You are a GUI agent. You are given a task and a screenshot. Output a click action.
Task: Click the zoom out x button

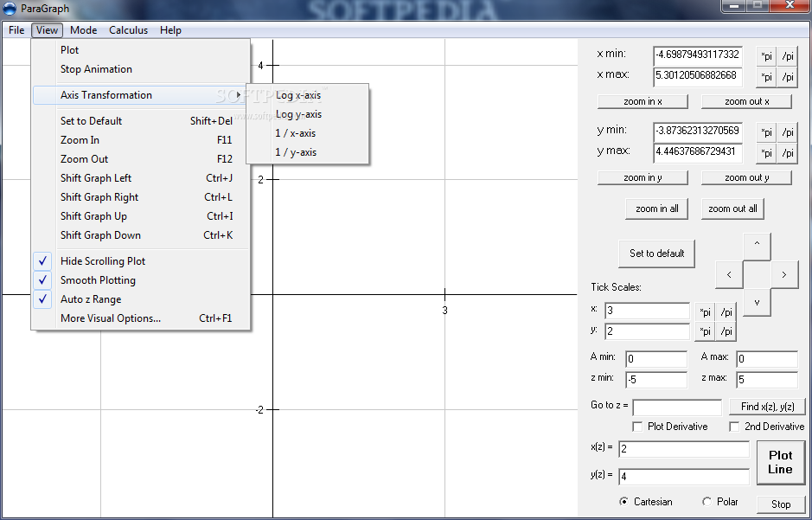point(747,101)
